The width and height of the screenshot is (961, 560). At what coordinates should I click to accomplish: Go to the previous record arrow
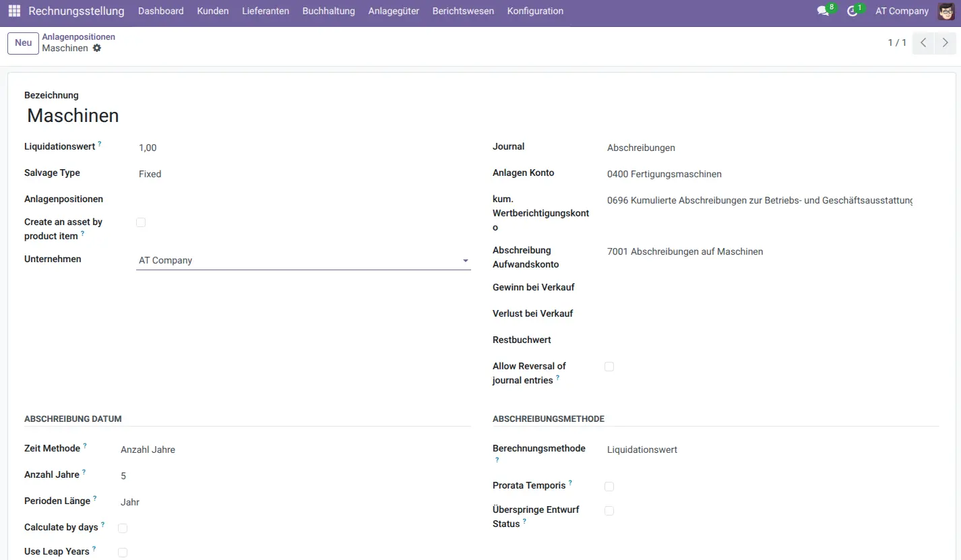923,43
